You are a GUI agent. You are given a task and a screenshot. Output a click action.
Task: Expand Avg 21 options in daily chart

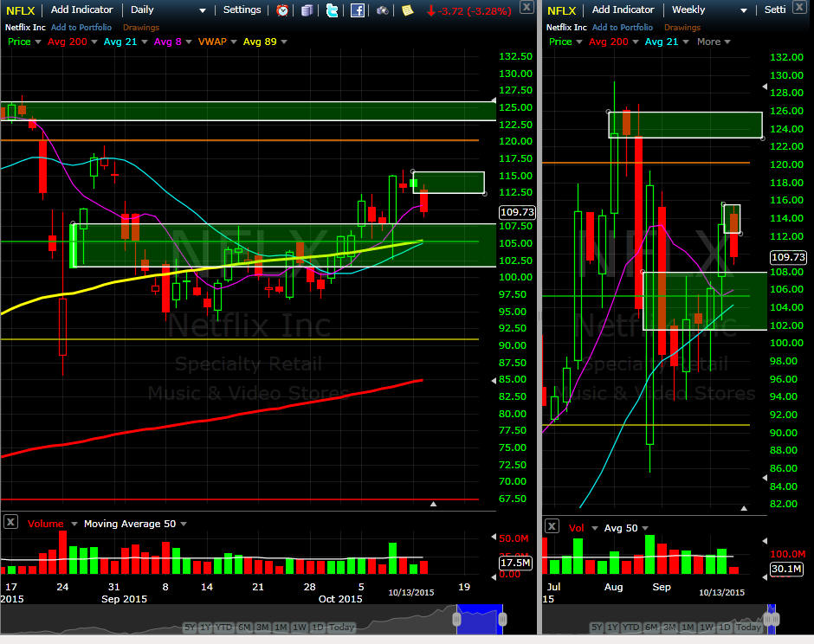click(x=145, y=42)
